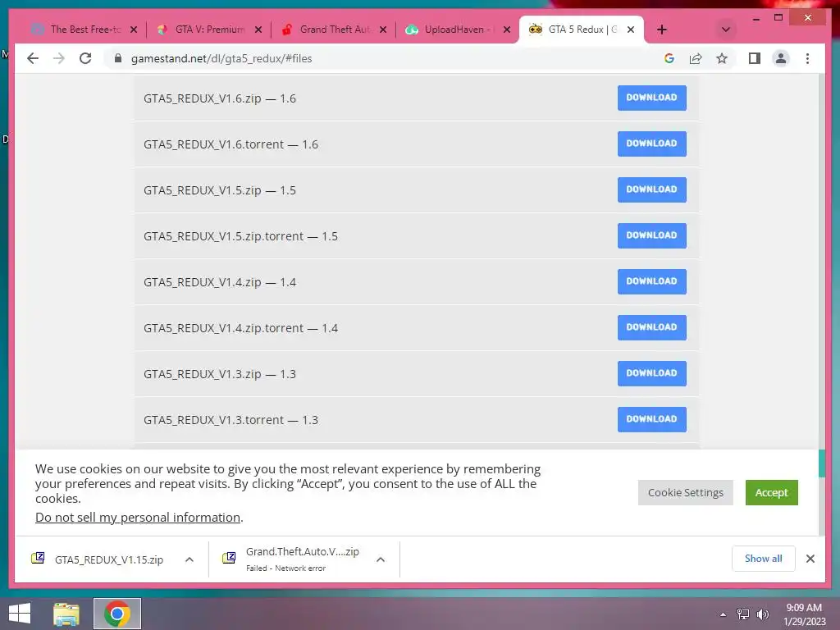Close The Best Free-to tab
840x630 pixels.
(134, 30)
